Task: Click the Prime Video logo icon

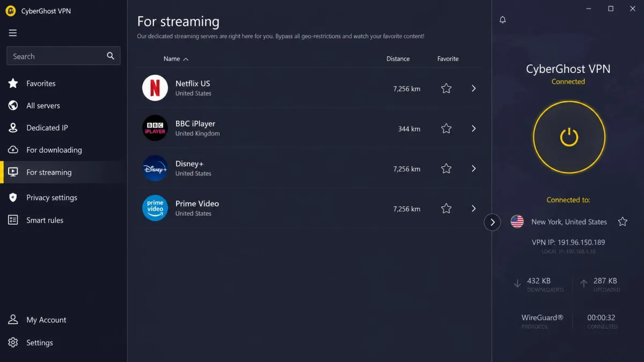Action: tap(155, 208)
